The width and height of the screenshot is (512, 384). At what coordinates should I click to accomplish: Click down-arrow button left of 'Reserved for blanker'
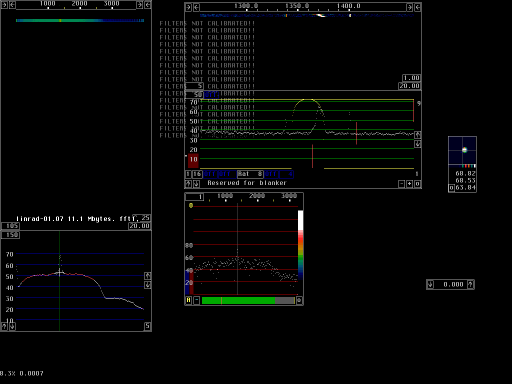196,184
